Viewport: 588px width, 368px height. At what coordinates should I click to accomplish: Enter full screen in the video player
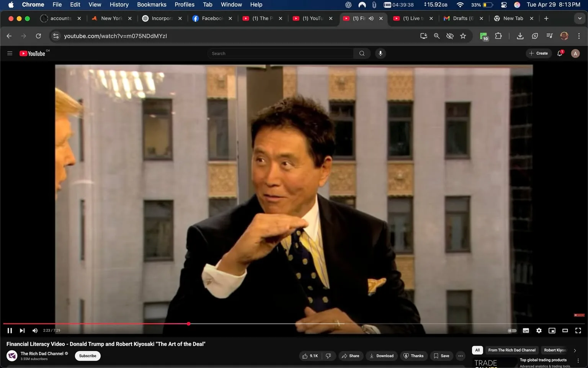point(578,330)
